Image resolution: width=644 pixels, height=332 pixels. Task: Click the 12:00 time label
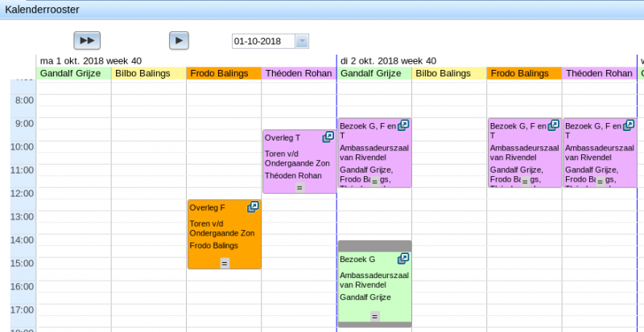23,193
